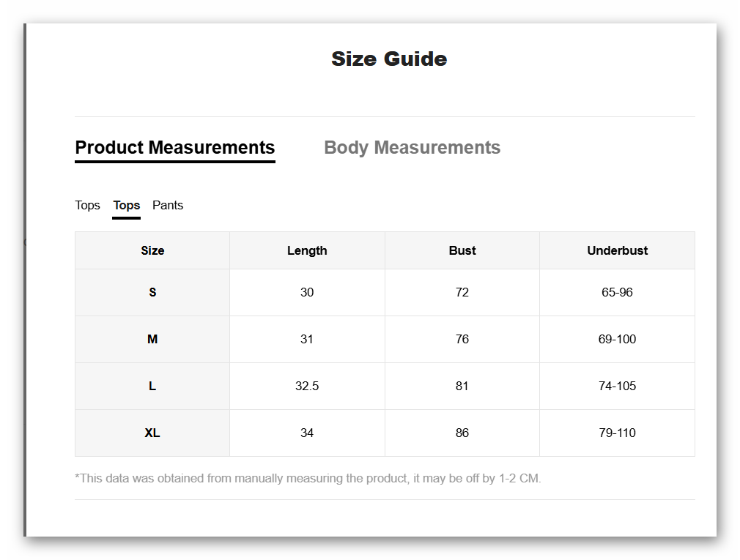Screen dimensions: 740x560
Task: Click the 65-96 underbust cell
Action: tap(617, 292)
